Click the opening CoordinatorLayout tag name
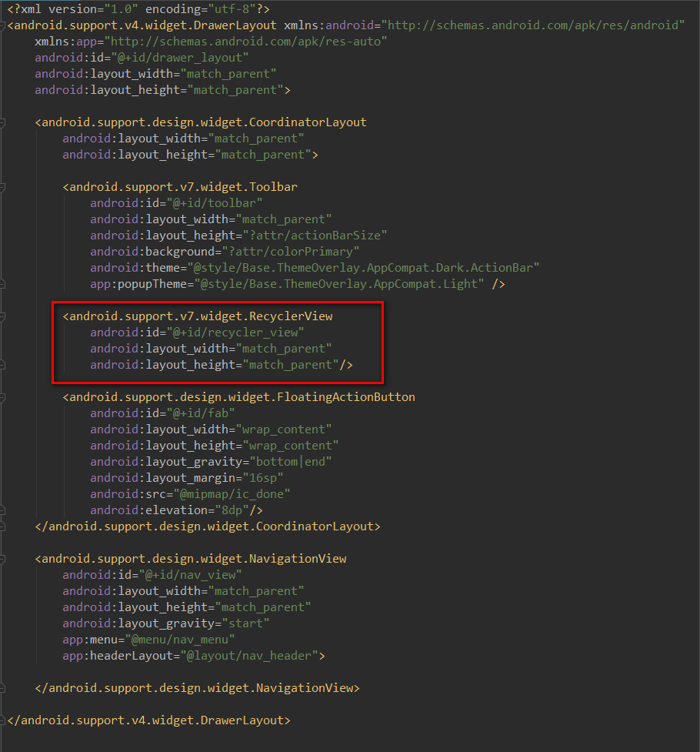Screen dimensions: 700x752 tap(205, 122)
